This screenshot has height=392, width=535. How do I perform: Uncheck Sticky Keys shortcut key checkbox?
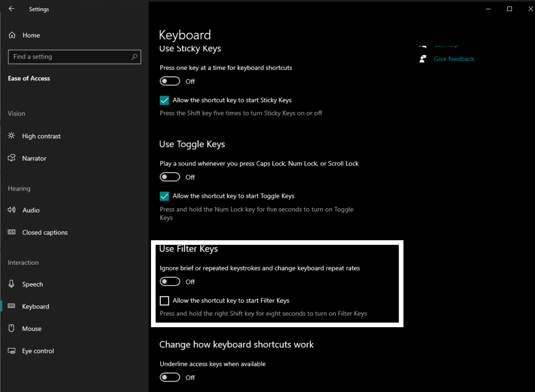point(165,100)
